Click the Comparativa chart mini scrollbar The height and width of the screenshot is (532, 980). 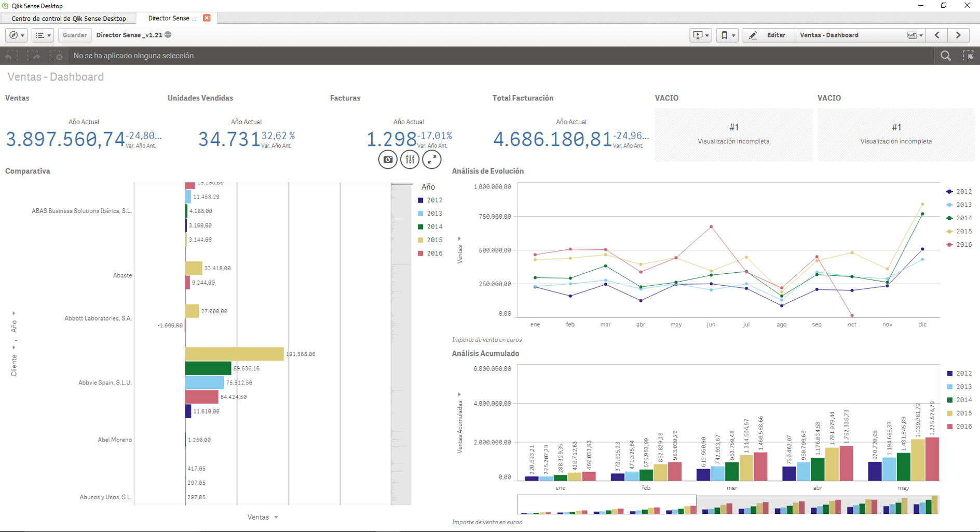(401, 344)
